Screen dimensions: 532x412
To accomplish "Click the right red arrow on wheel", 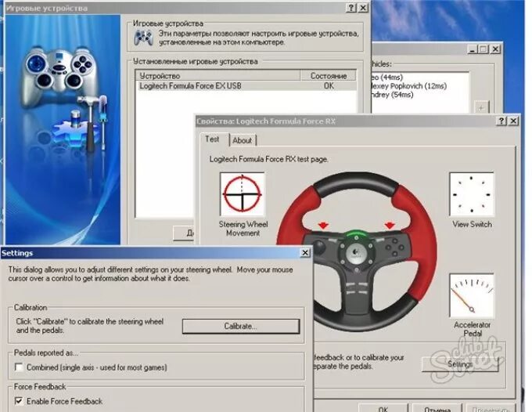I will coord(390,226).
